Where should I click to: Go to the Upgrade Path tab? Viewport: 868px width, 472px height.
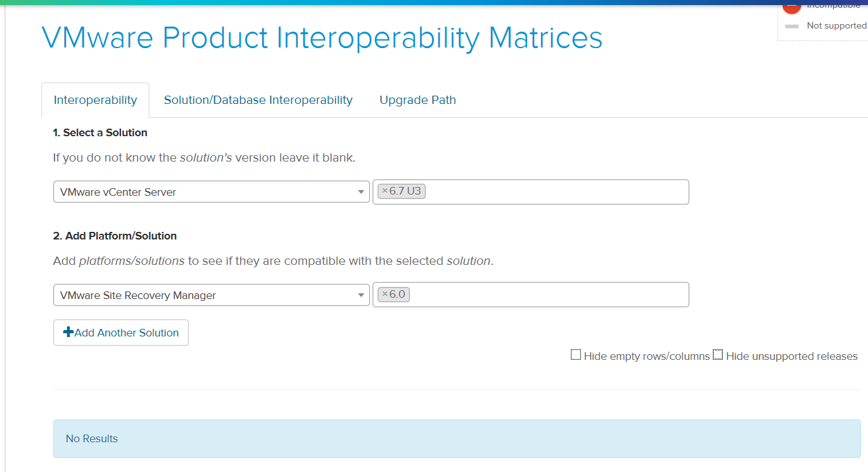tap(418, 100)
